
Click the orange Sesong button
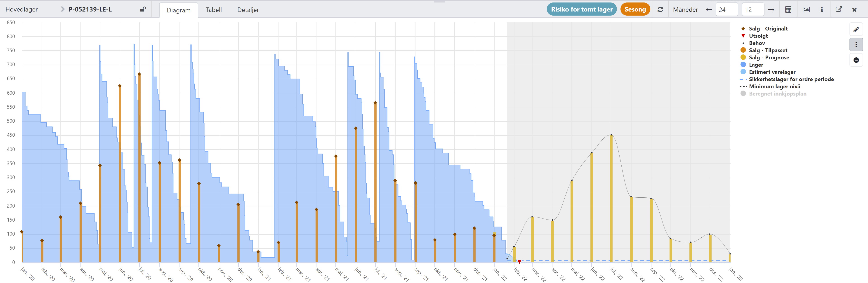pyautogui.click(x=635, y=9)
